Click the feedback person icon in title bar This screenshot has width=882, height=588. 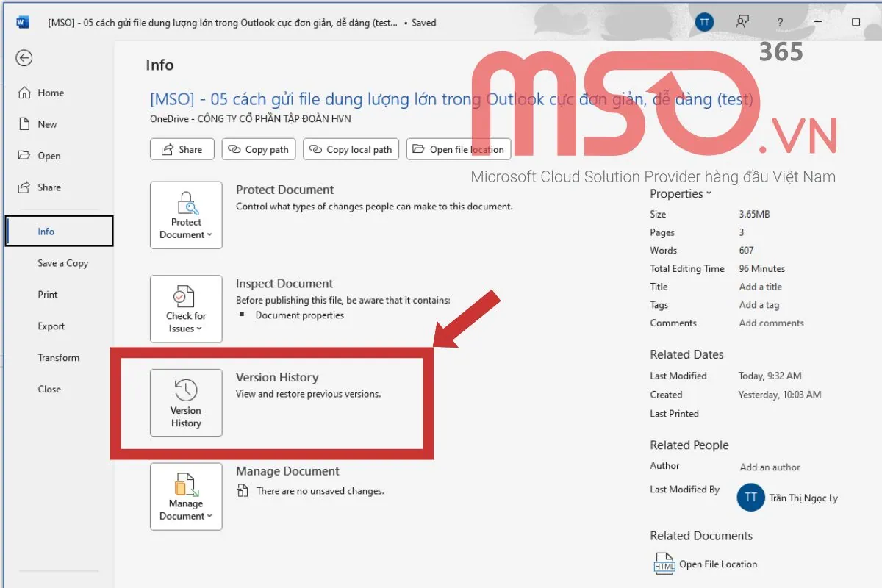(x=742, y=22)
